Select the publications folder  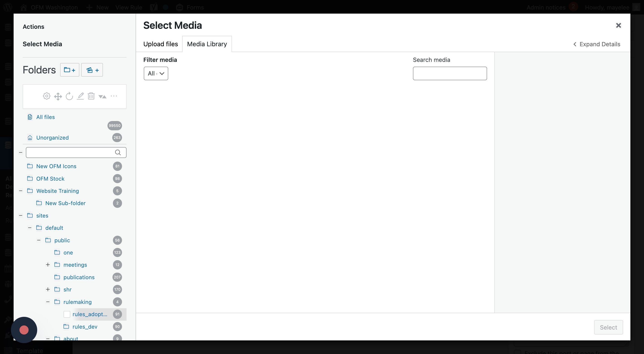pos(79,277)
